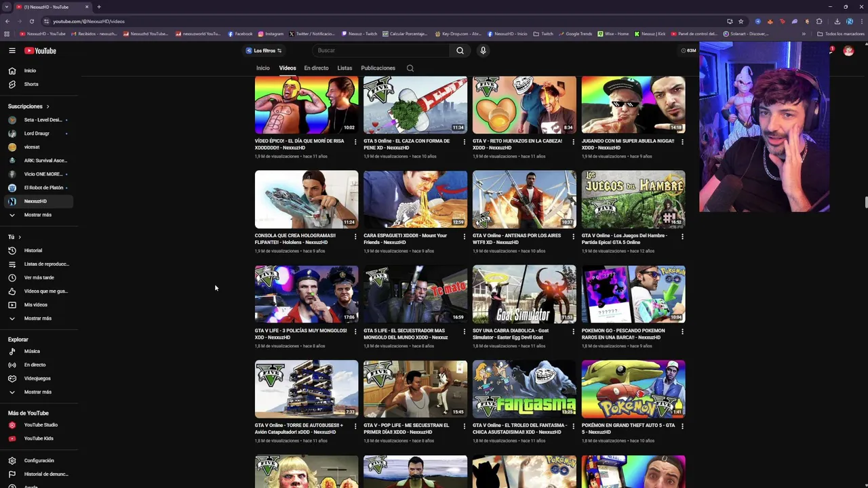Click the browser address bar URL
Screen dimensions: 868x488
click(89, 21)
